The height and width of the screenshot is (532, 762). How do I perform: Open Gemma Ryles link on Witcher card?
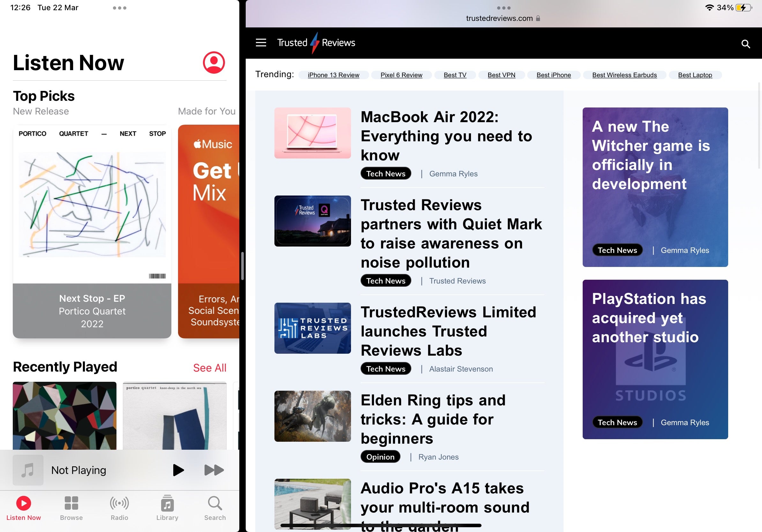coord(685,250)
